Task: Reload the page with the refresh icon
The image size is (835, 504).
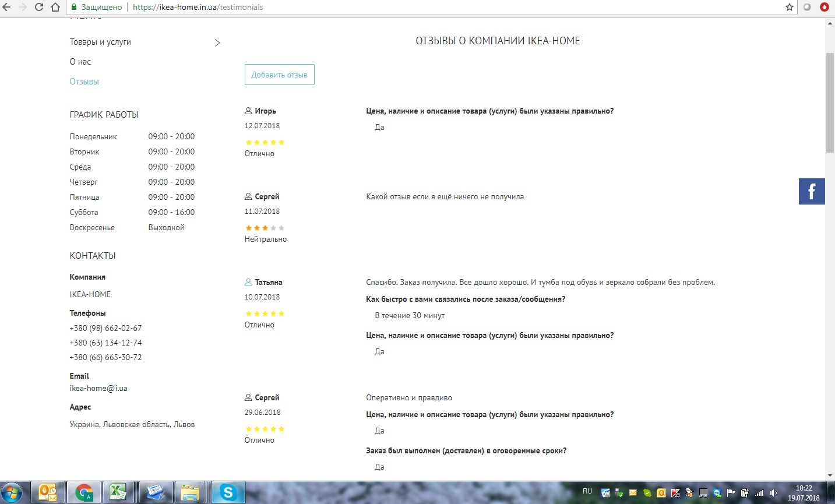Action: click(x=39, y=7)
